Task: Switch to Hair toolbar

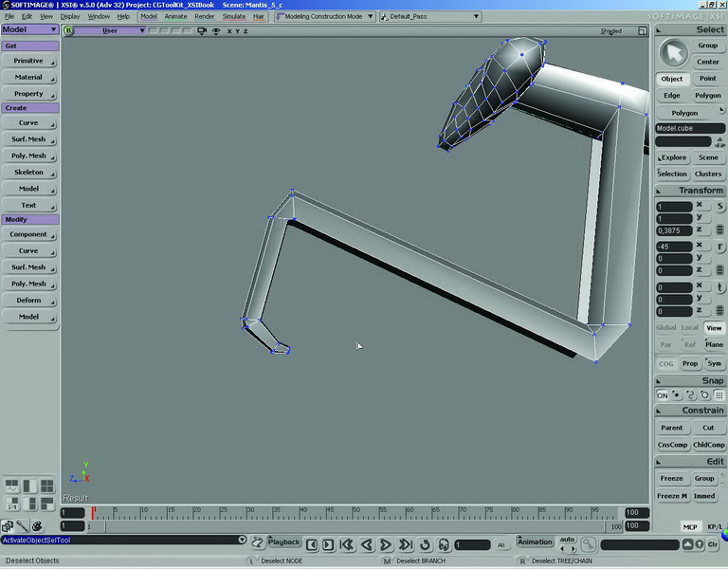Action: coord(259,16)
